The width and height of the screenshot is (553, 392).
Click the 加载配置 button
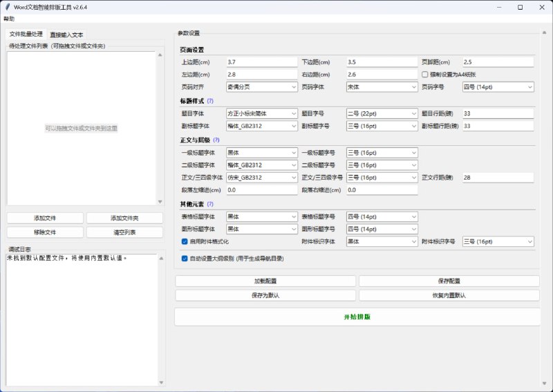[x=265, y=281]
